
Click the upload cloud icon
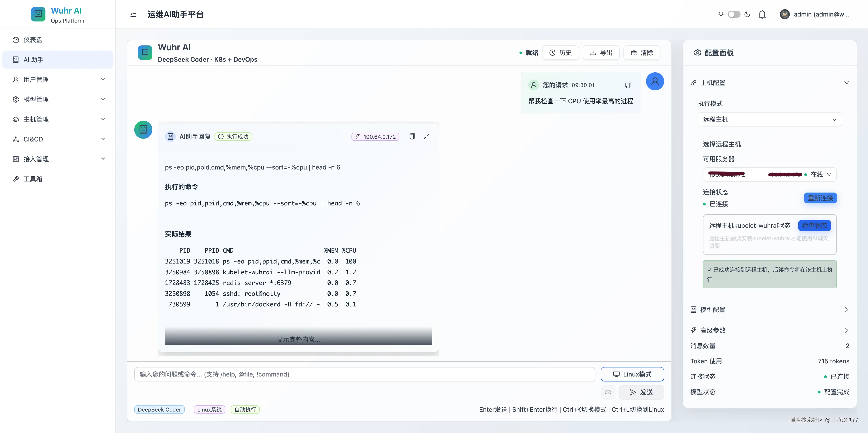[608, 392]
